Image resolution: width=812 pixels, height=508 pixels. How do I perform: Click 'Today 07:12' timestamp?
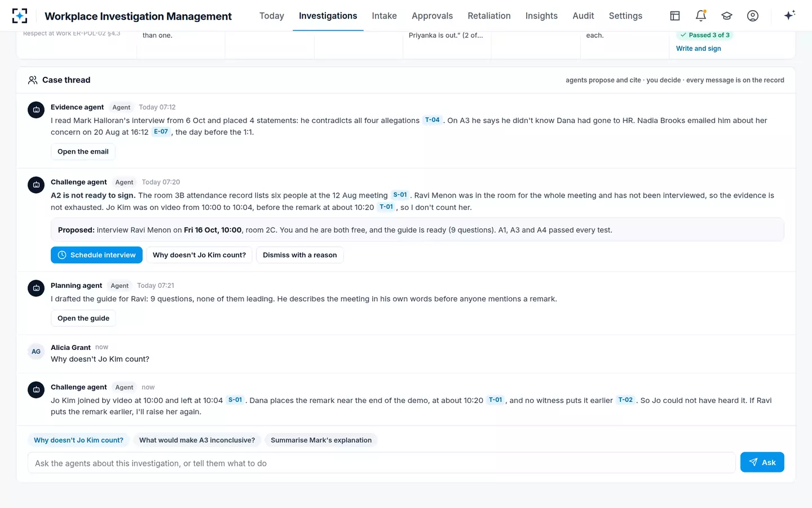tap(157, 107)
